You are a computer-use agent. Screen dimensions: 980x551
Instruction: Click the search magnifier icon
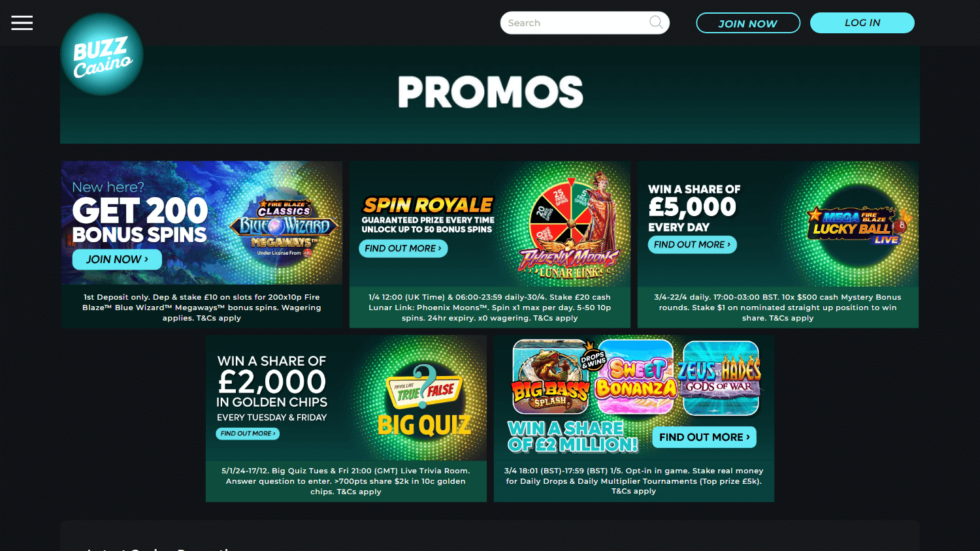coord(656,23)
